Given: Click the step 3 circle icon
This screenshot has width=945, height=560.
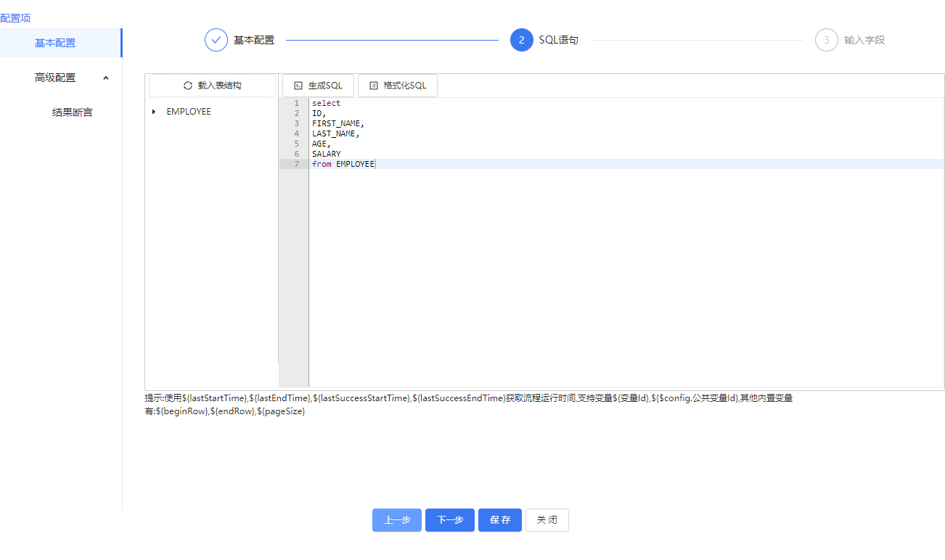Looking at the screenshot, I should coord(827,40).
